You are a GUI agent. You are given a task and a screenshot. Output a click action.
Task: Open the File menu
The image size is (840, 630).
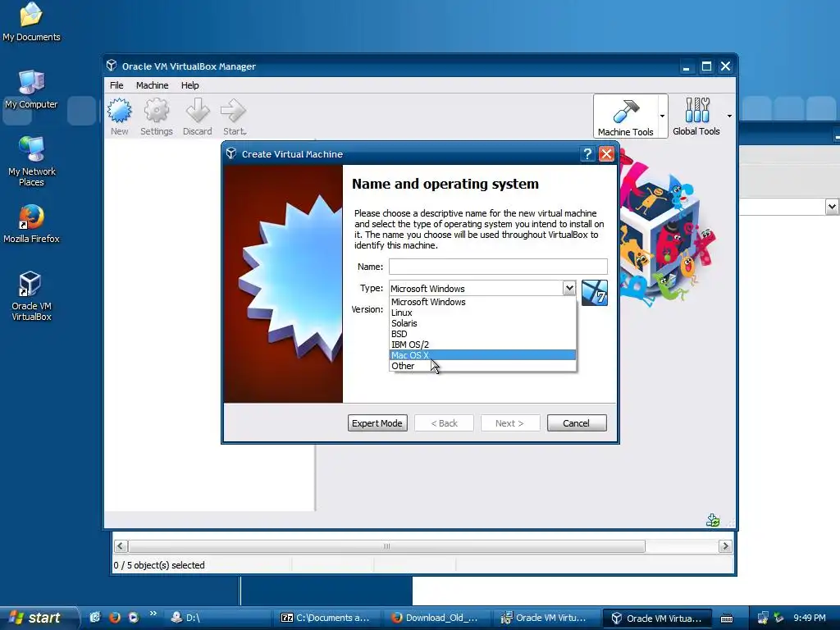116,85
